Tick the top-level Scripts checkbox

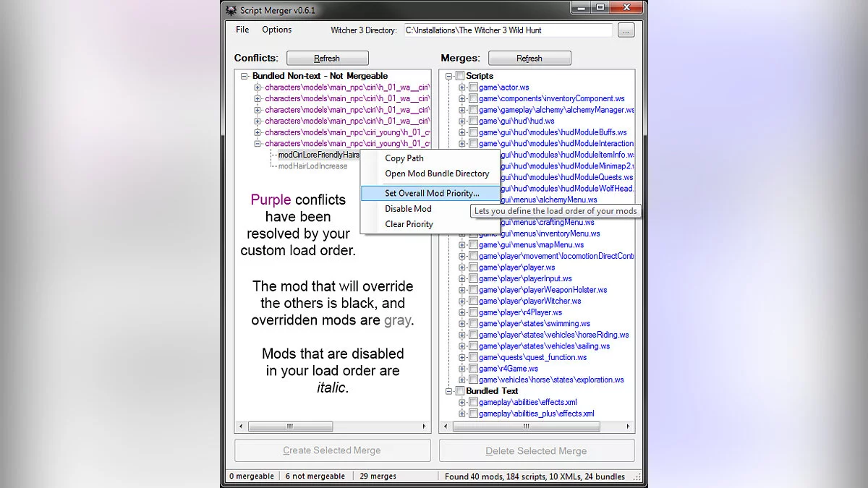460,76
